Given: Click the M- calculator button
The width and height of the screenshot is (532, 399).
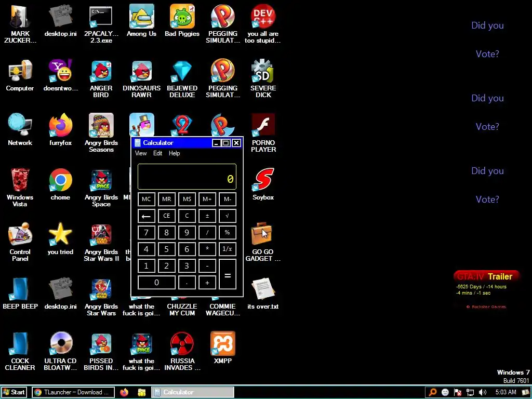Looking at the screenshot, I should (x=228, y=199).
